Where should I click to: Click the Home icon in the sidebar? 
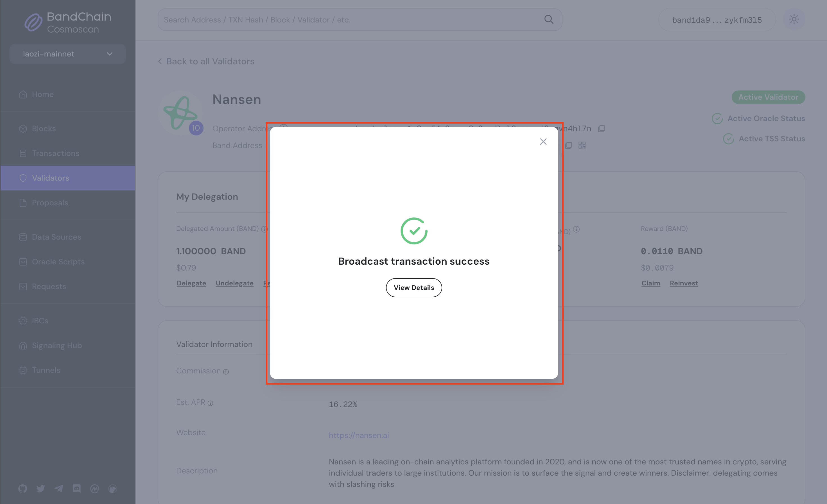tap(23, 94)
